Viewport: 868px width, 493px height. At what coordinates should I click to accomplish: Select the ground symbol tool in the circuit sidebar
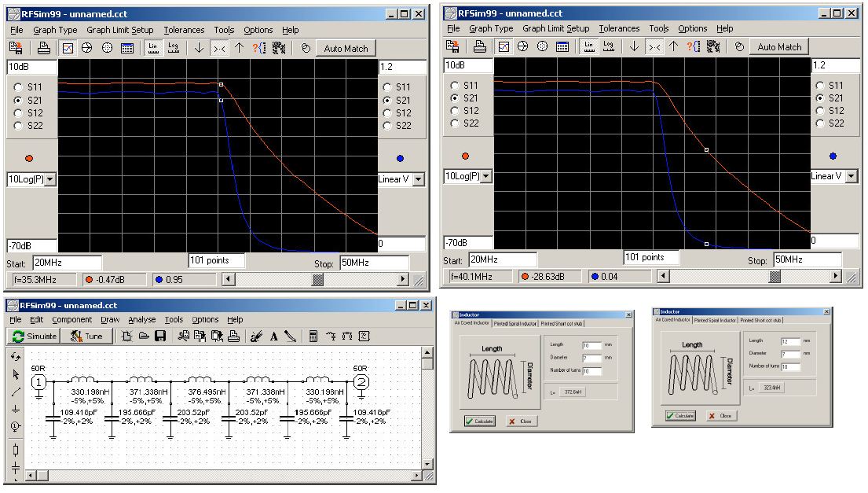16,409
